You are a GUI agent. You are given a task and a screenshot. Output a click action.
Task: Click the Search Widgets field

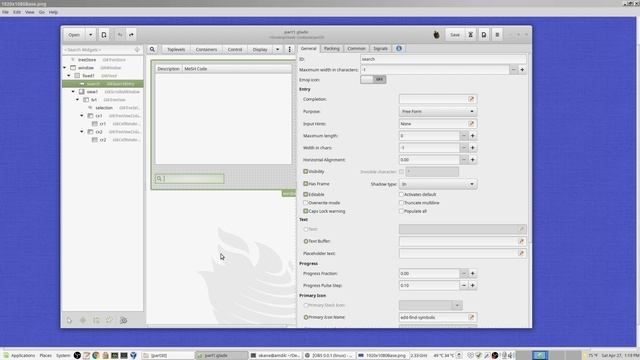(102, 50)
